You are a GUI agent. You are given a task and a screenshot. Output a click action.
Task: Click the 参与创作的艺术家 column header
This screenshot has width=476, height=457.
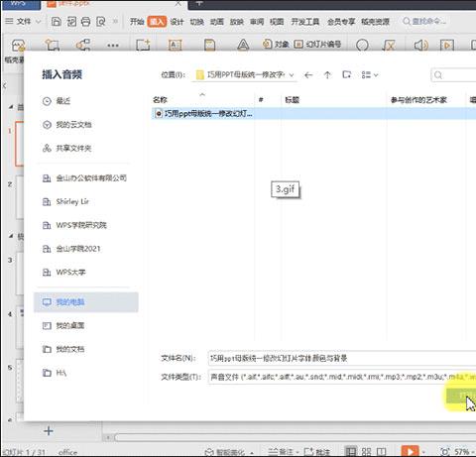pyautogui.click(x=418, y=100)
